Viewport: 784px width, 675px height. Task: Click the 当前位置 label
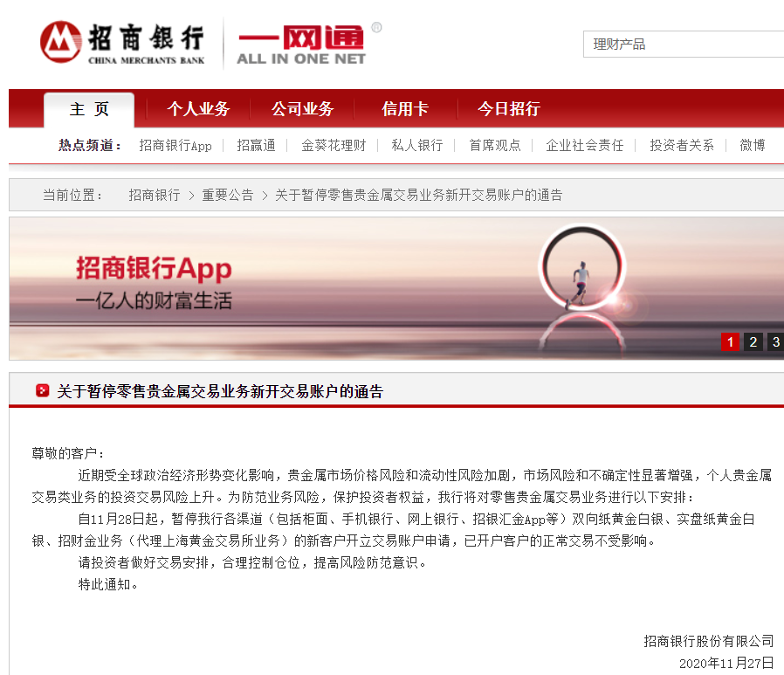(x=72, y=195)
